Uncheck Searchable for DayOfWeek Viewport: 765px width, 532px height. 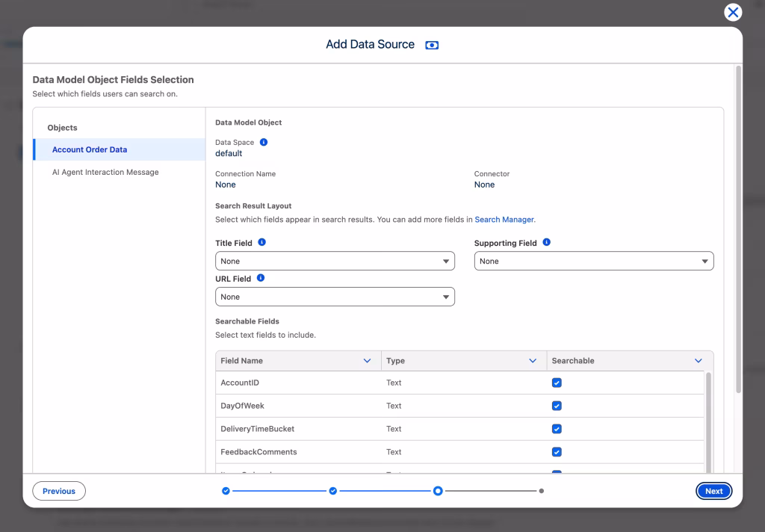point(557,406)
